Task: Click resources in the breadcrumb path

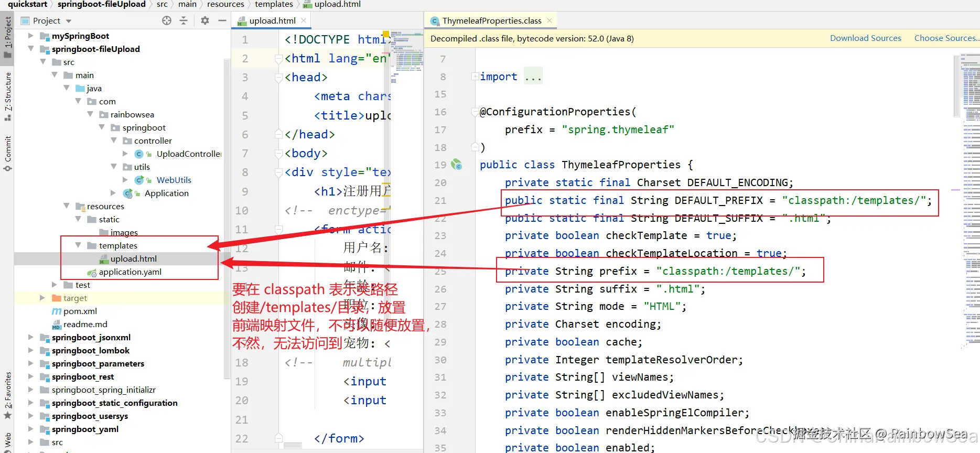Action: 225,4
